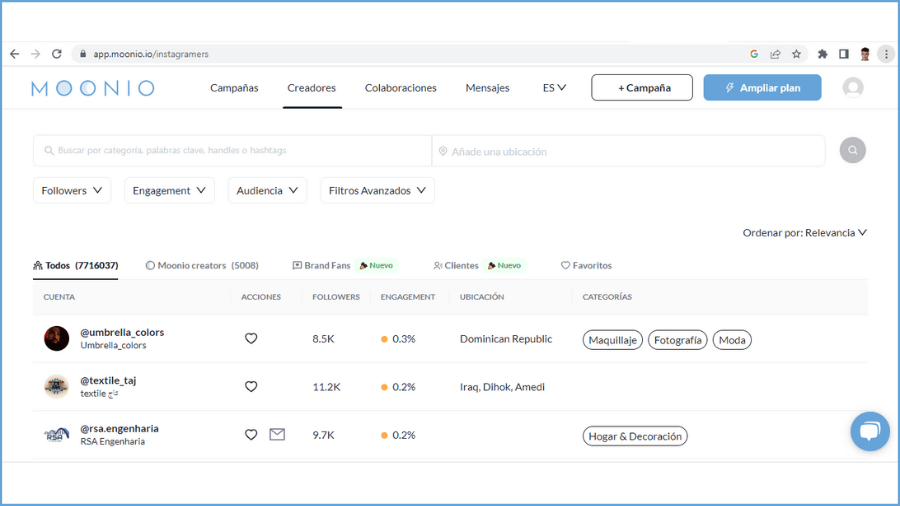
Task: Click the UBICACIÓN column header
Action: click(482, 297)
